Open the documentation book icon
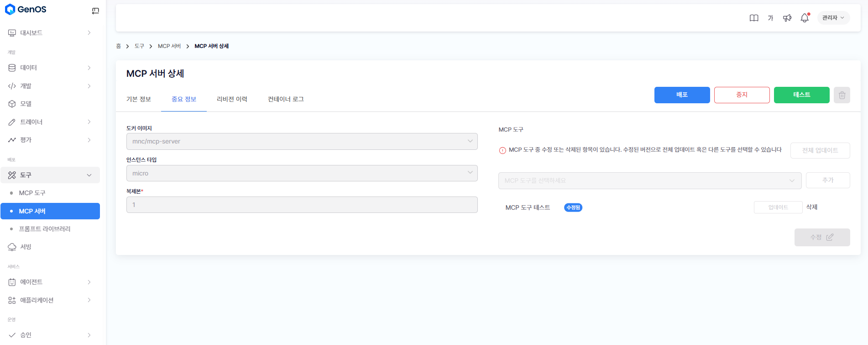Image resolution: width=868 pixels, height=345 pixels. [754, 18]
